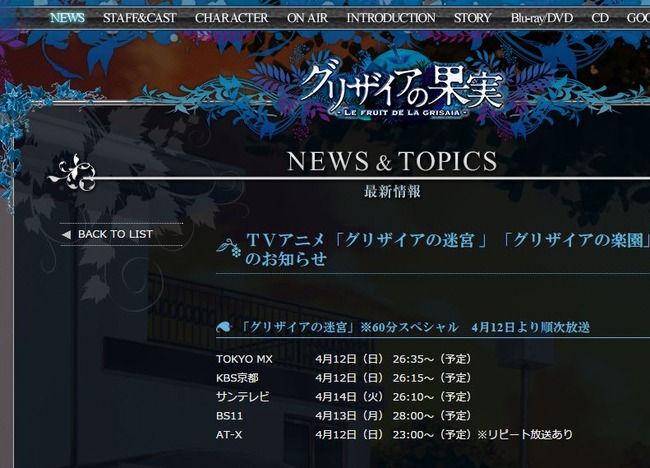650x468 pixels.
Task: Go to the CHARACTER section
Action: 232,18
